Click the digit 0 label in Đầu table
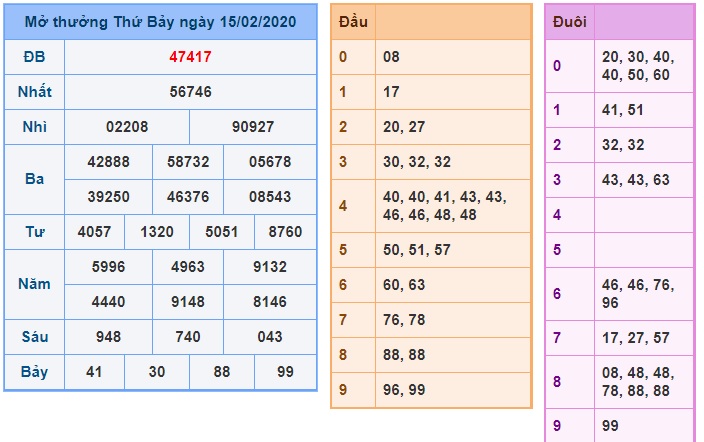 pyautogui.click(x=343, y=57)
